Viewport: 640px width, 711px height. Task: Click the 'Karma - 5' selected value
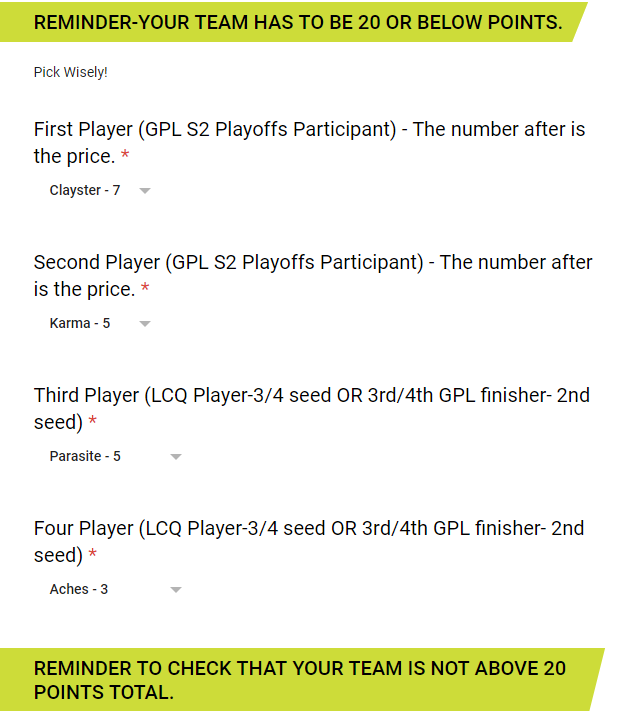[80, 323]
